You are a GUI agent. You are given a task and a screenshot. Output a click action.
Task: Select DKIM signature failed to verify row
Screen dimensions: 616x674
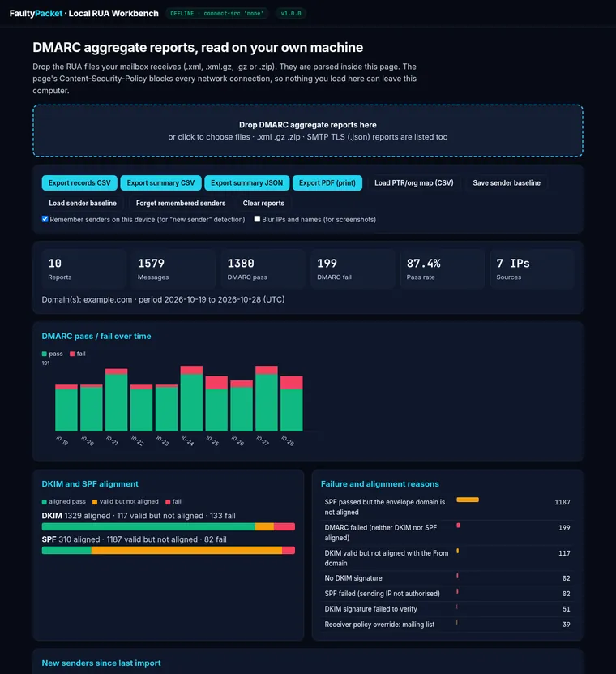447,609
